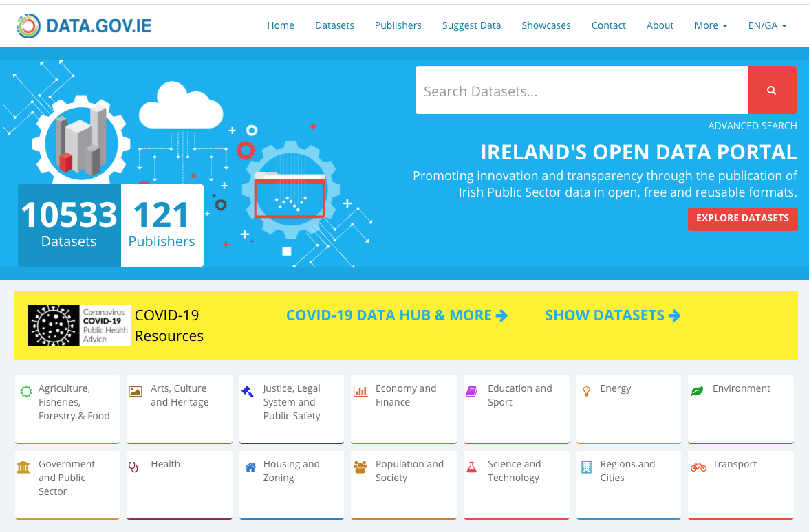Click the Regions and Cities building icon
The image size is (809, 532).
(587, 467)
